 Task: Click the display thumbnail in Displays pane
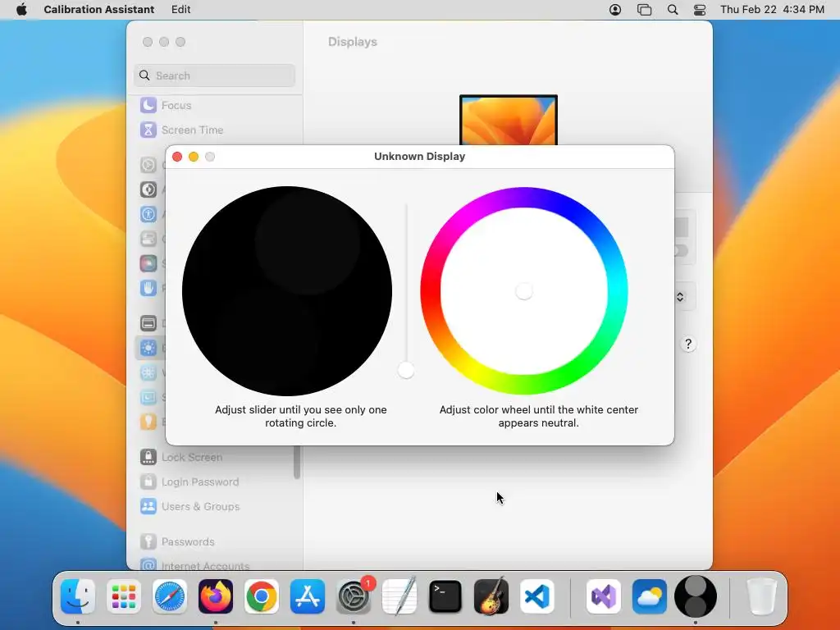tap(509, 120)
